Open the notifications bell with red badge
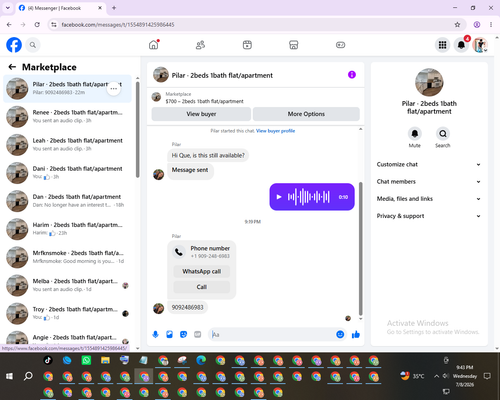 [461, 45]
